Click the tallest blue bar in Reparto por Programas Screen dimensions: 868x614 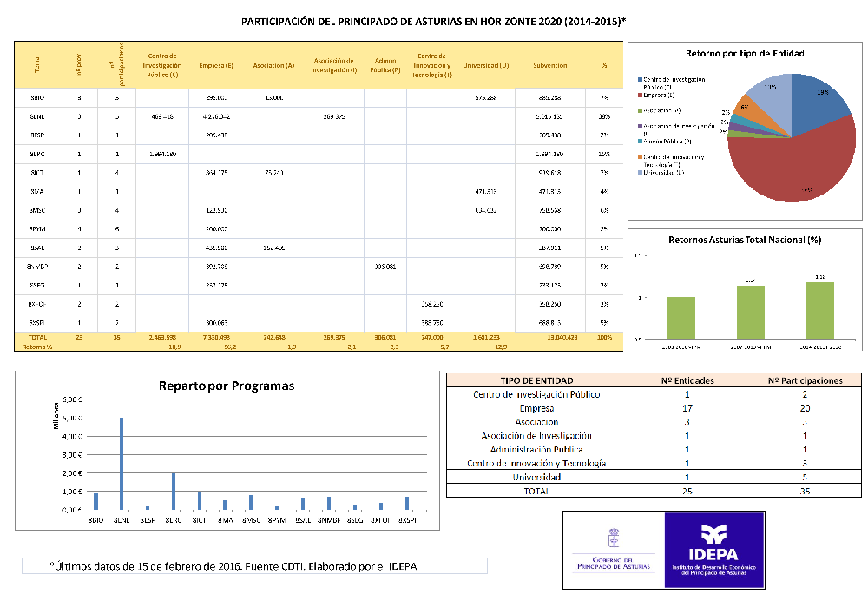click(122, 464)
